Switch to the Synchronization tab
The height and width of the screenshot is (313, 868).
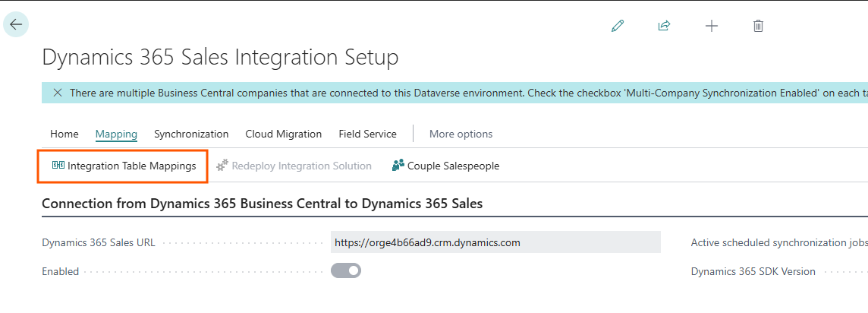click(x=191, y=134)
